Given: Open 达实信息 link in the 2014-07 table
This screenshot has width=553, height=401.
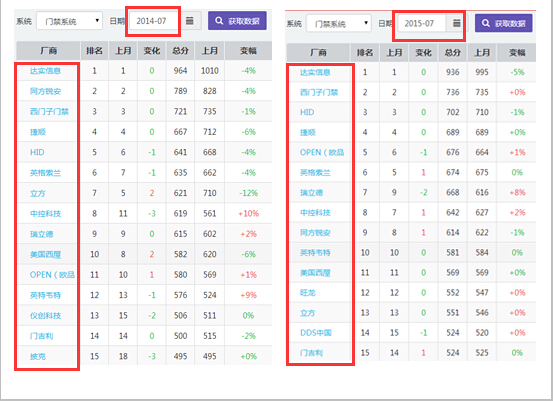Looking at the screenshot, I should pos(45,71).
